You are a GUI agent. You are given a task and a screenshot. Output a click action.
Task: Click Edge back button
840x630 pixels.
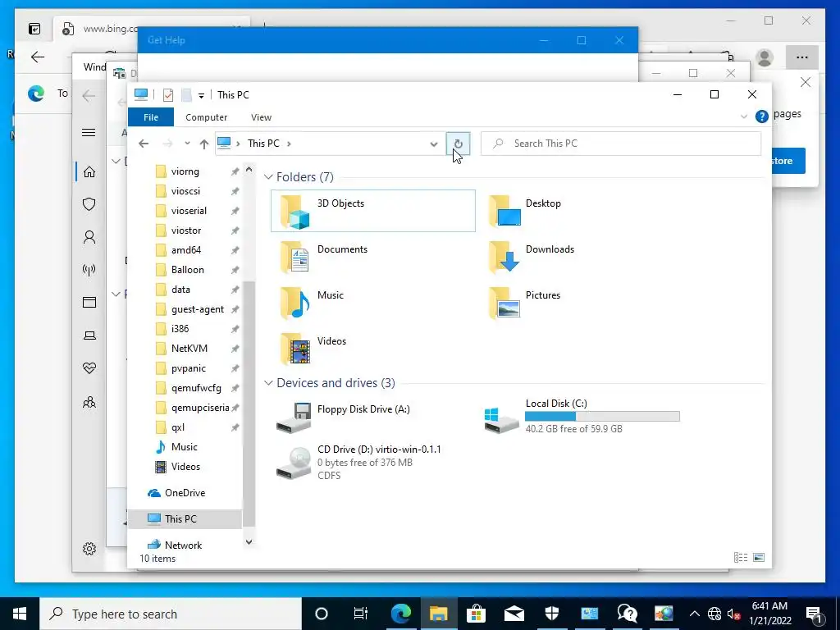click(x=38, y=57)
